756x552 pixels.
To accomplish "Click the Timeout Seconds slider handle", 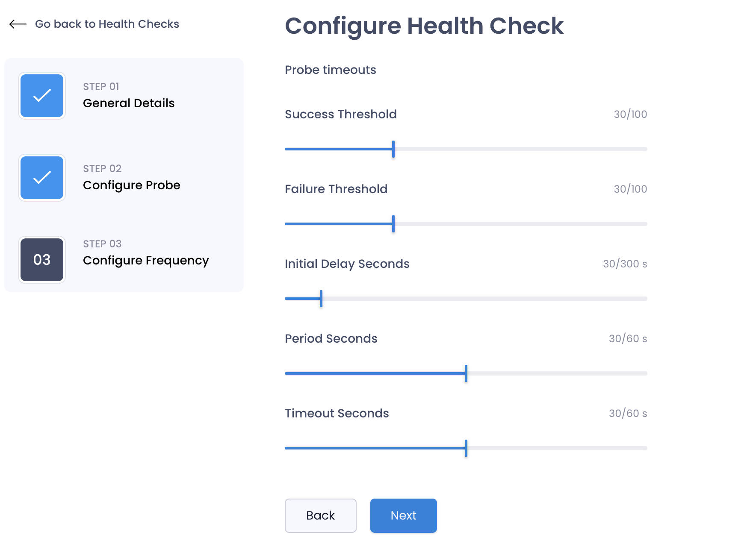I will click(x=466, y=448).
